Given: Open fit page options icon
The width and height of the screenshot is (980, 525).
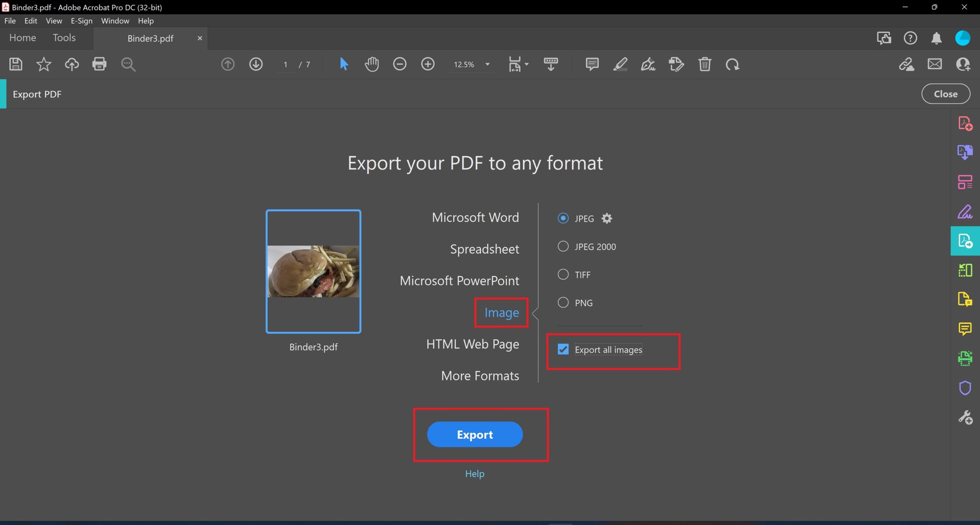Looking at the screenshot, I should click(518, 64).
